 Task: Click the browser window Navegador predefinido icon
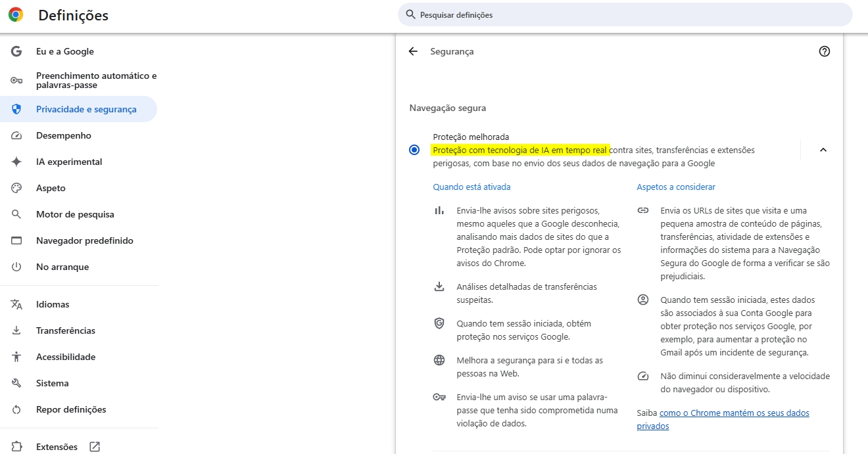(16, 240)
